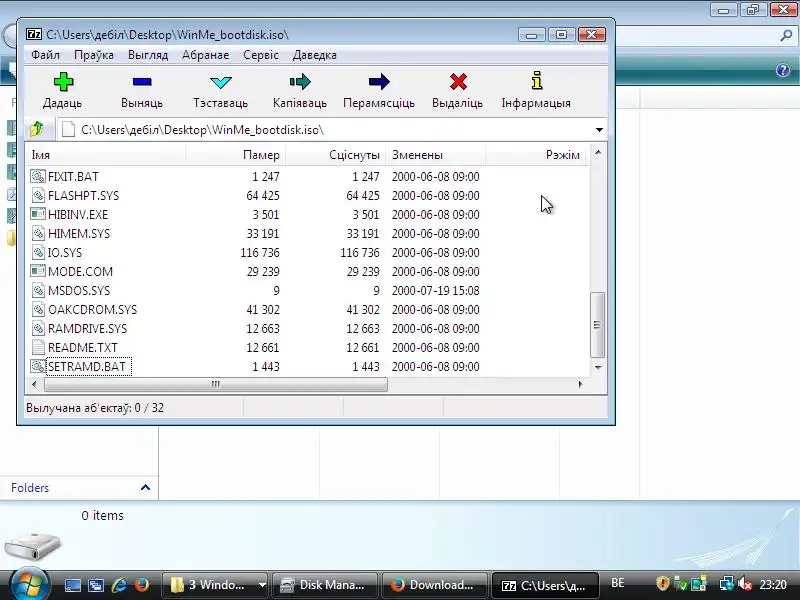Click the blue help icon in Explorer window
Image resolution: width=800 pixels, height=600 pixels.
[x=783, y=70]
